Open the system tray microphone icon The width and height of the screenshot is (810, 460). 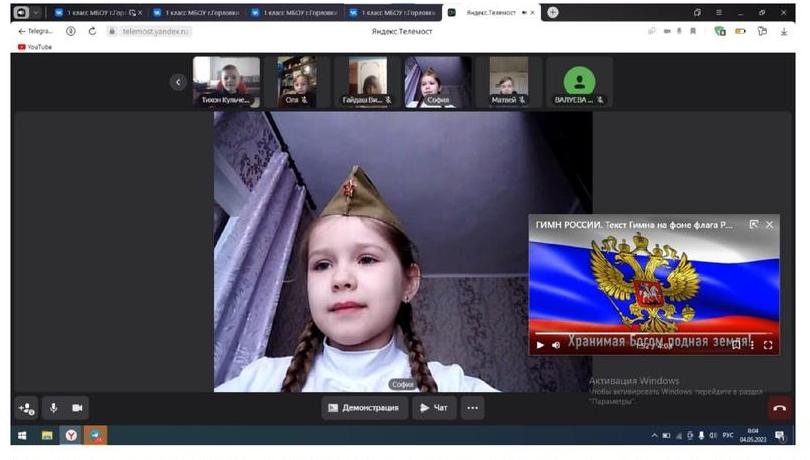click(702, 436)
